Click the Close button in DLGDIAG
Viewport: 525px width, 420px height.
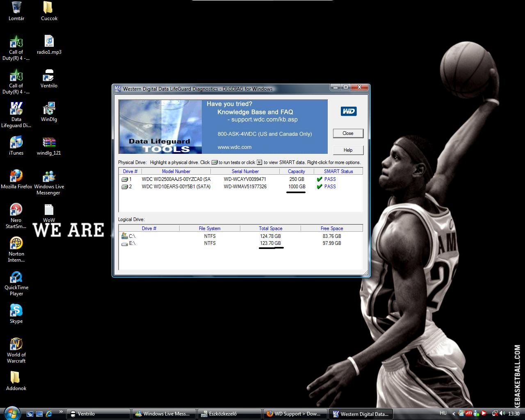click(348, 133)
